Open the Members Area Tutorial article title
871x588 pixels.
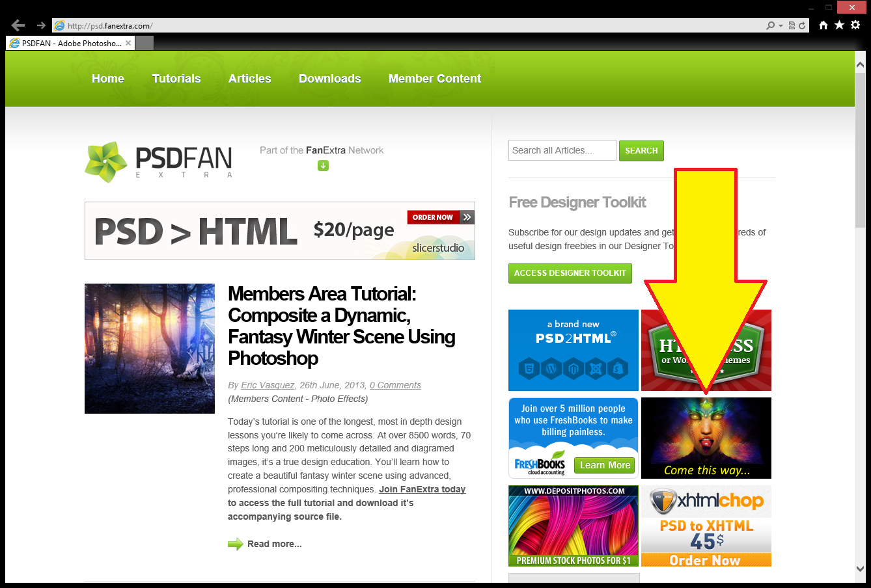pos(342,326)
